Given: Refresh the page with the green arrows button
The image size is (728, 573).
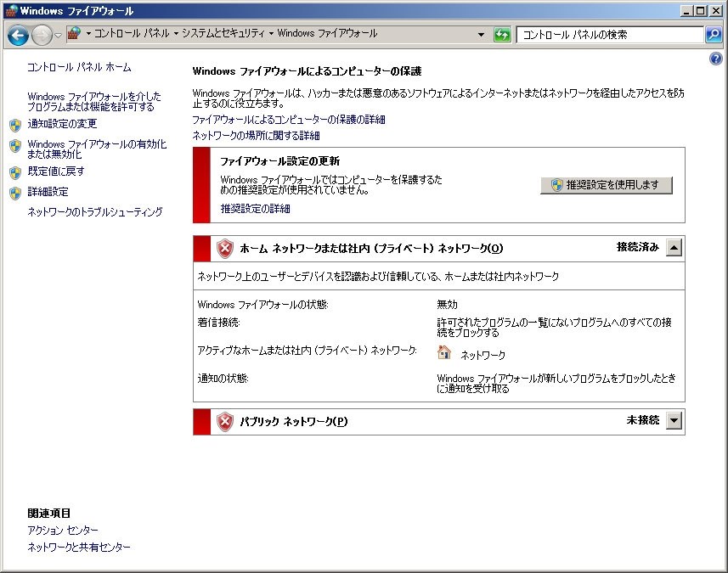Looking at the screenshot, I should pyautogui.click(x=502, y=35).
